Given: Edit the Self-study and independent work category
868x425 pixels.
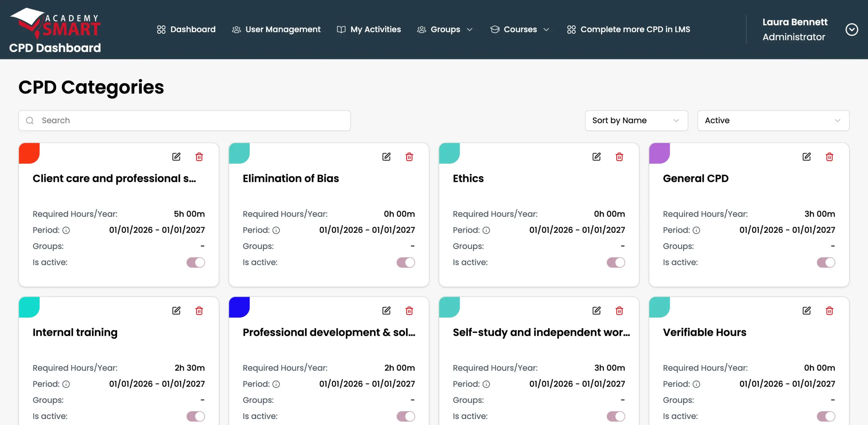Looking at the screenshot, I should pyautogui.click(x=596, y=311).
